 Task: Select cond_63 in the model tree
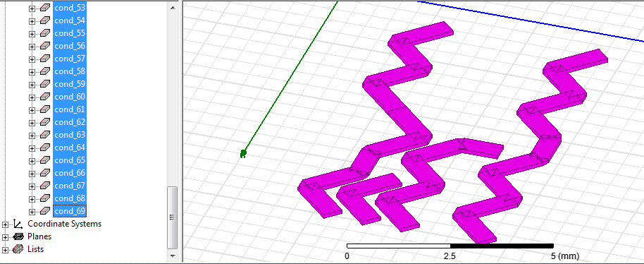click(x=70, y=135)
